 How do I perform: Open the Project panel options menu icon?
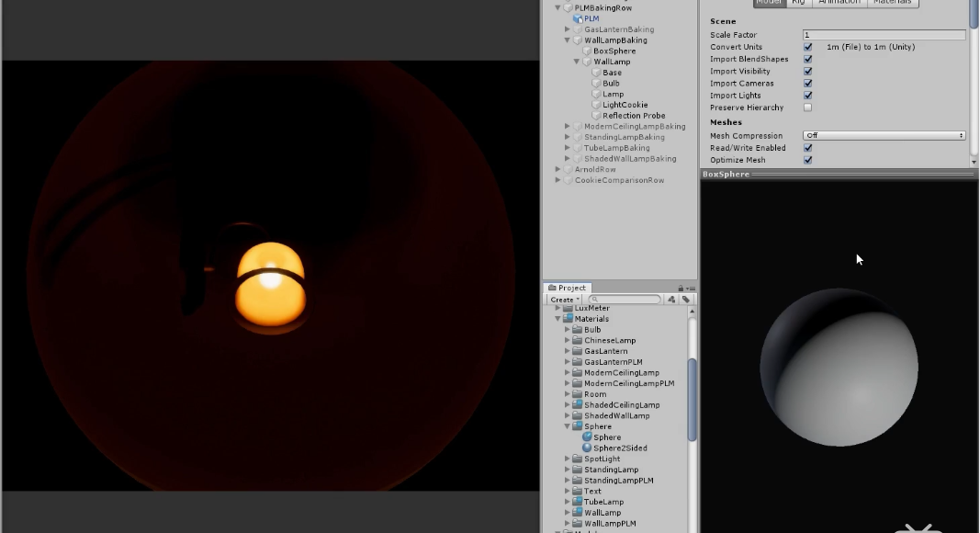click(x=691, y=287)
